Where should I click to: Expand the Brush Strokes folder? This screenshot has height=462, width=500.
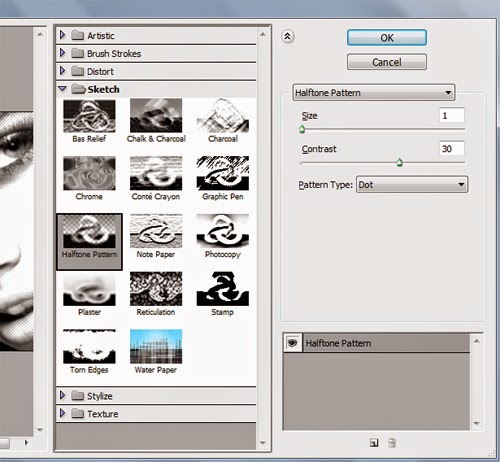tap(62, 53)
